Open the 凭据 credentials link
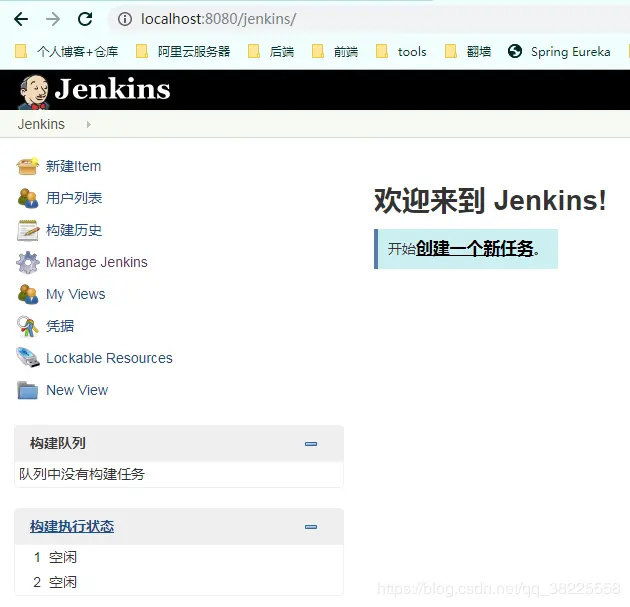The height and width of the screenshot is (607, 630). coord(60,326)
